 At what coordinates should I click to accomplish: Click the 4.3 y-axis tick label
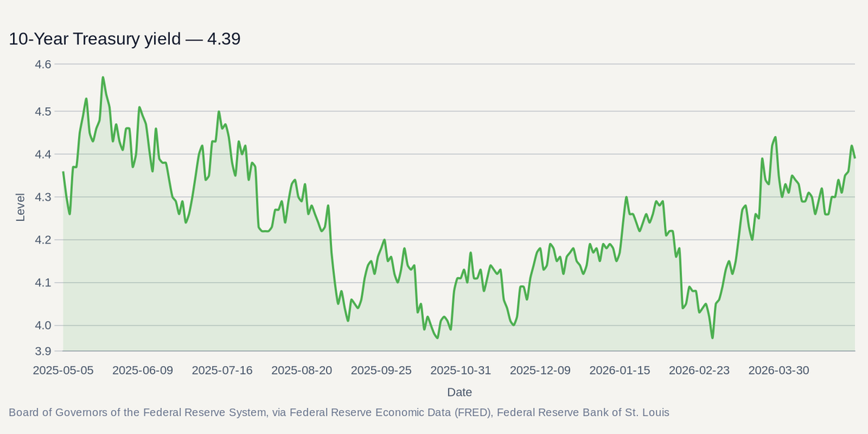tap(43, 197)
